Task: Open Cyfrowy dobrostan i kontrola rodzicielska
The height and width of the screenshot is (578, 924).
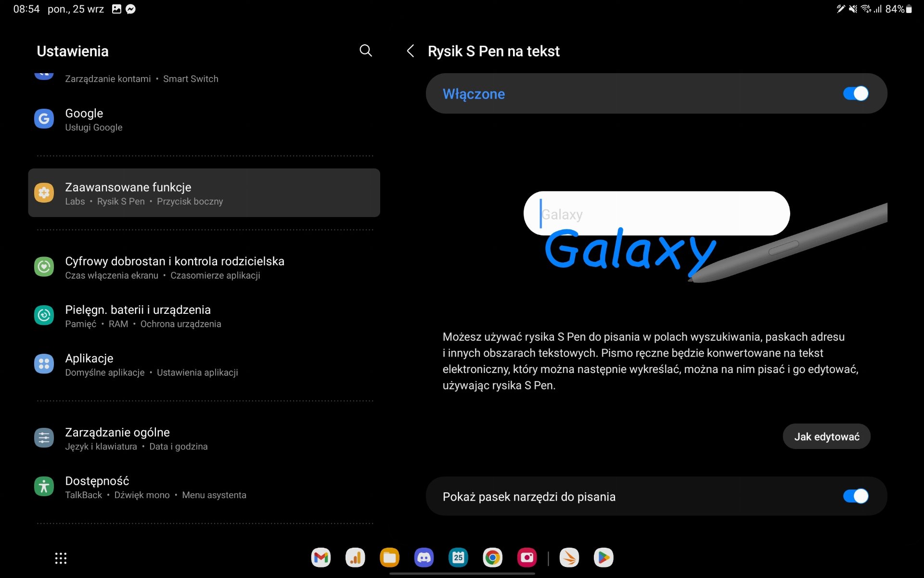Action: 204,267
